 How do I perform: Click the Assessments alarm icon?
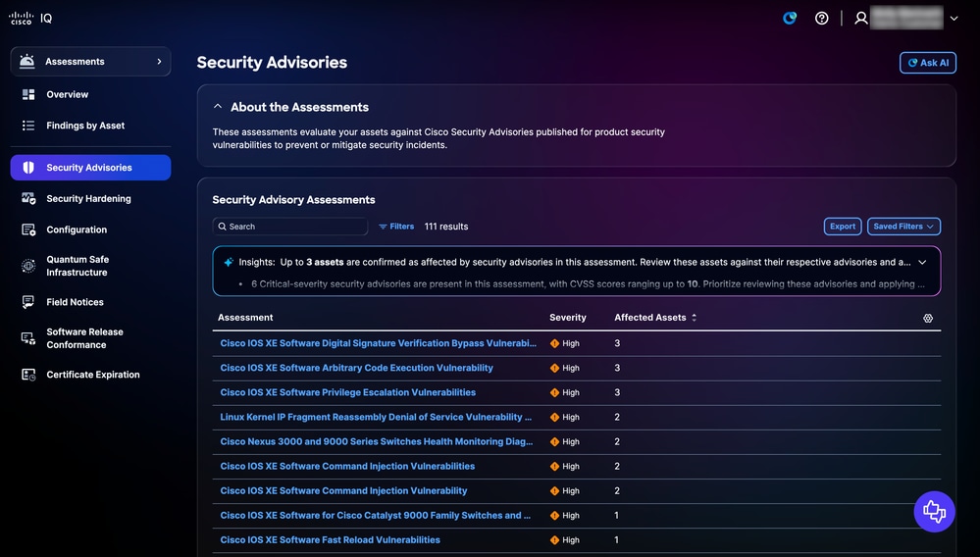26,61
